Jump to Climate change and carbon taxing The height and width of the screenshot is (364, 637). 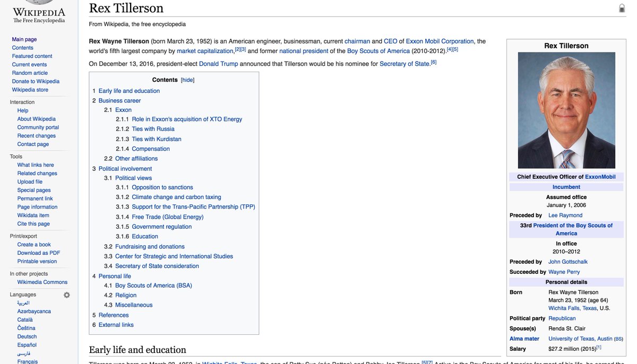[176, 197]
